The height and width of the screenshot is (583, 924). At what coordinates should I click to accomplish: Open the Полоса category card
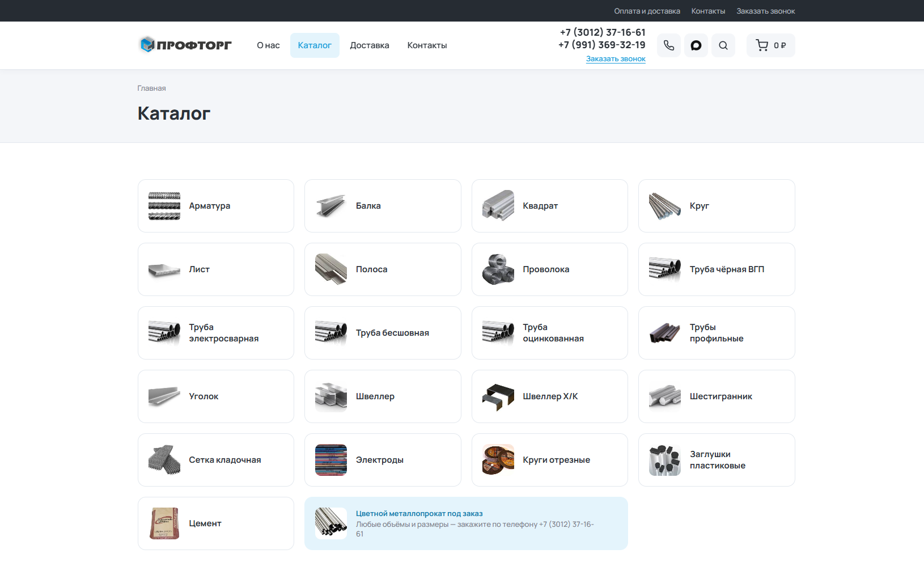point(383,269)
